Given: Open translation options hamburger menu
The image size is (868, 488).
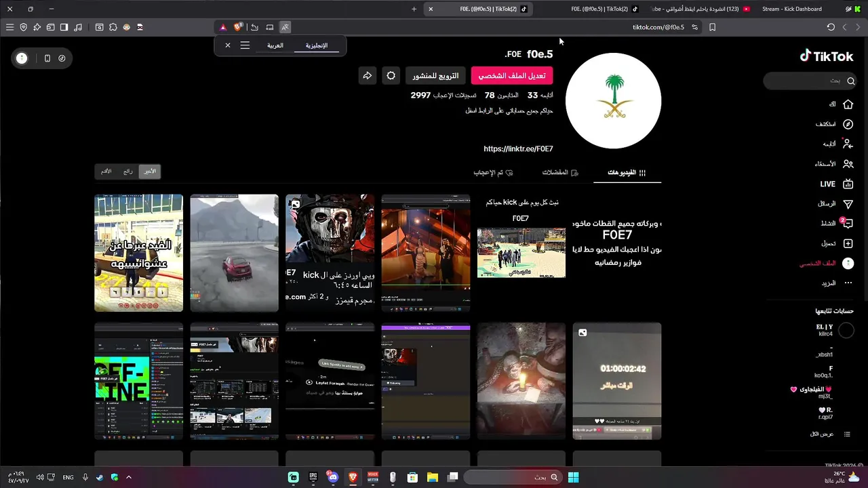Looking at the screenshot, I should [245, 45].
